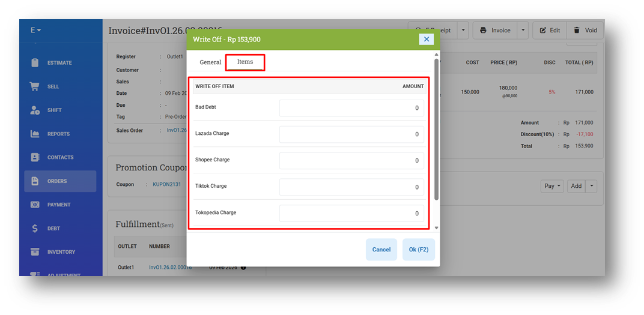
Task: Click the Cancel button in dialog
Action: point(381,250)
